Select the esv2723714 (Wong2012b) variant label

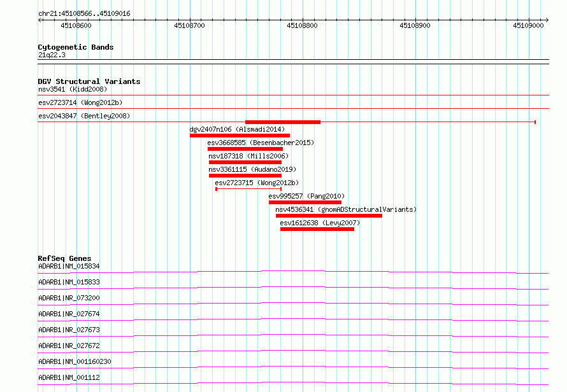[x=80, y=102]
